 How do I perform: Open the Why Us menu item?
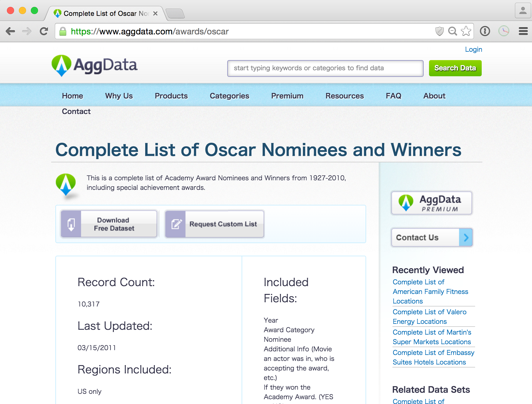point(119,96)
